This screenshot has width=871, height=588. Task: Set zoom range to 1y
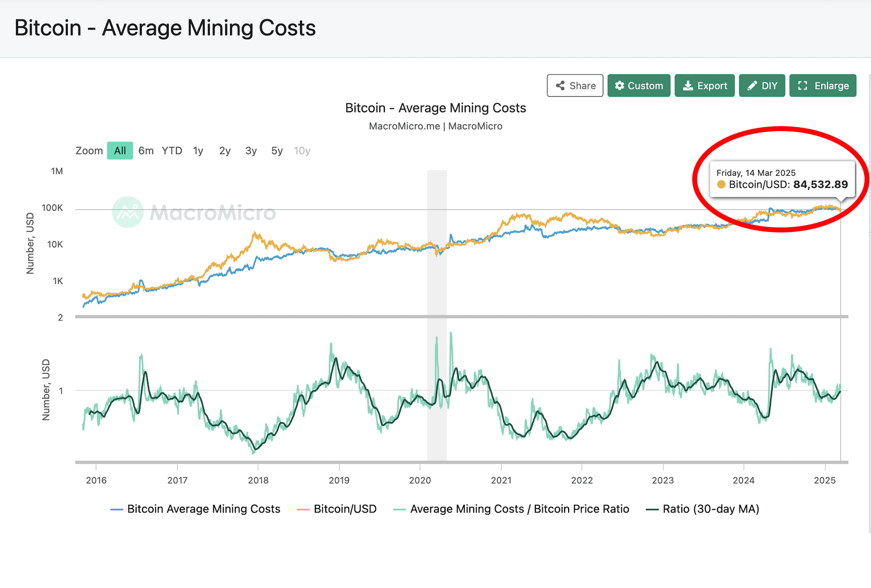tap(198, 151)
